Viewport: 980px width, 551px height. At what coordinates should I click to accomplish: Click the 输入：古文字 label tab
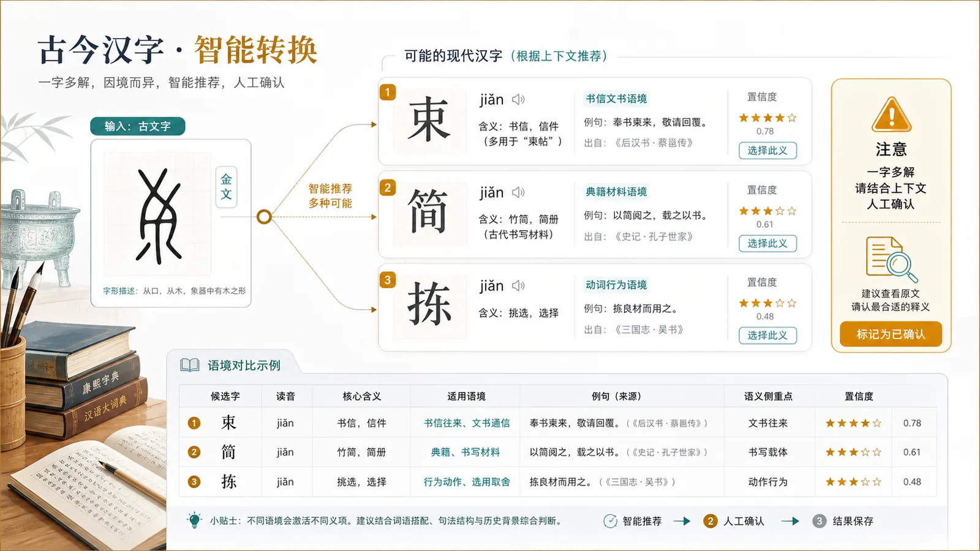[x=137, y=126]
